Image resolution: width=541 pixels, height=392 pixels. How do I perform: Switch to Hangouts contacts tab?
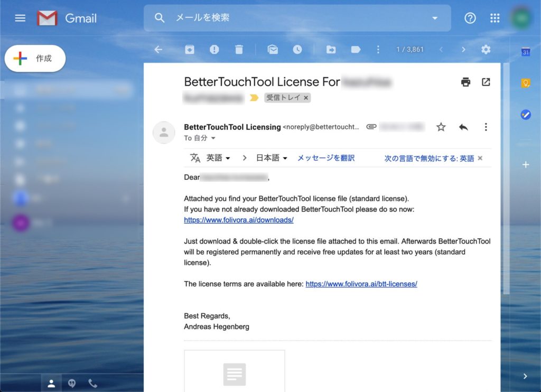51,384
